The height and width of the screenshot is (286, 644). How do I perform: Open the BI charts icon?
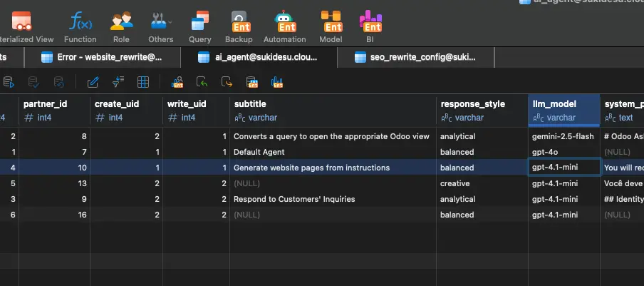370,26
